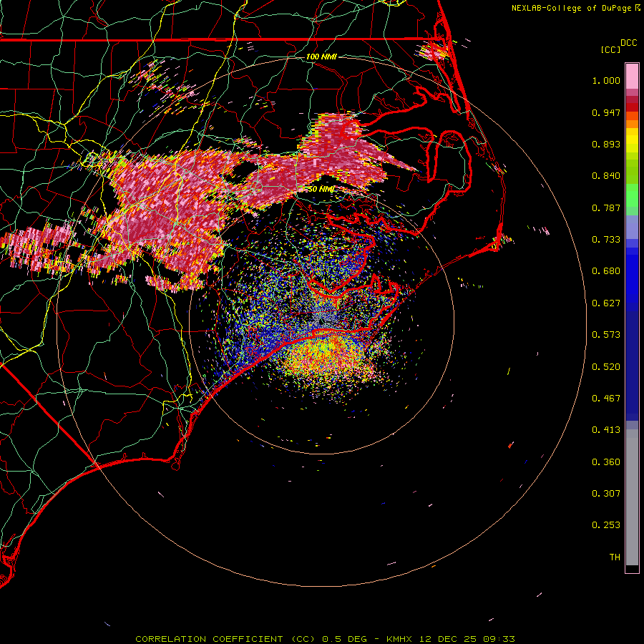Click the 0.893 scale value
The height and width of the screenshot is (644, 644).
(606, 144)
